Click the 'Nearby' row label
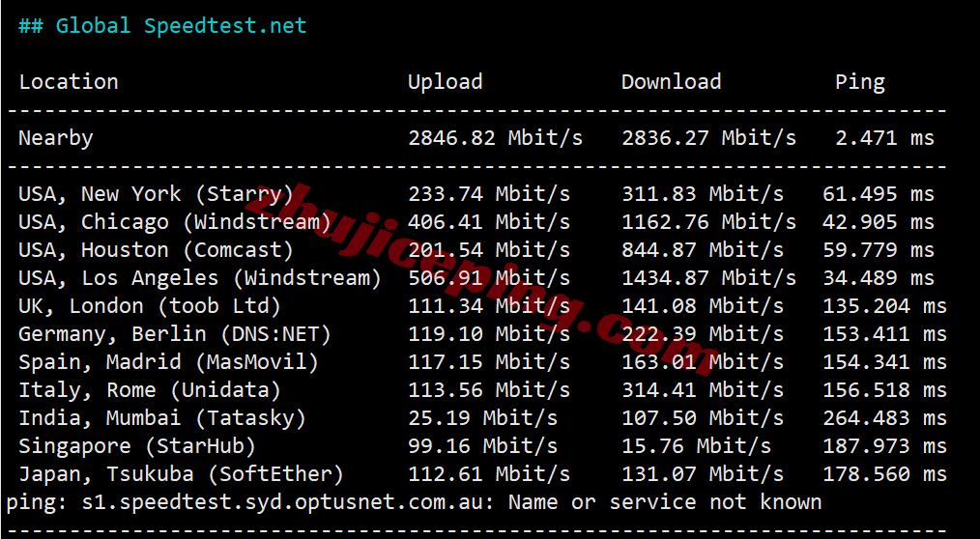This screenshot has height=539, width=980. pyautogui.click(x=56, y=138)
